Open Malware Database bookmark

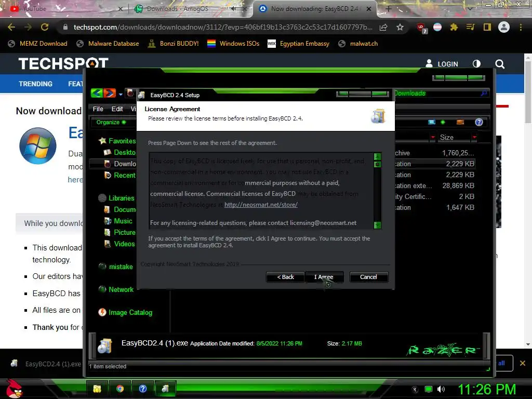[108, 44]
